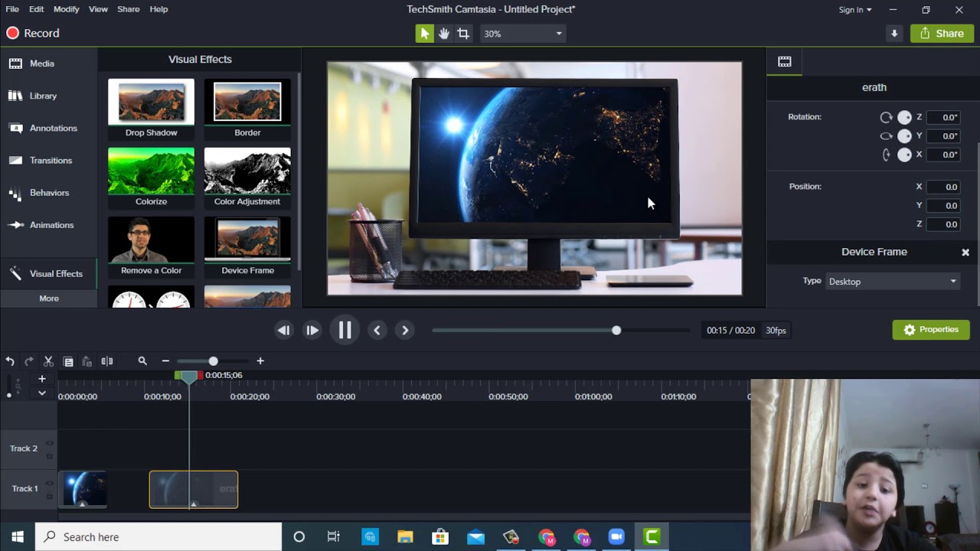Click the timeline zoom out minus
This screenshot has width=980, height=551.
165,361
